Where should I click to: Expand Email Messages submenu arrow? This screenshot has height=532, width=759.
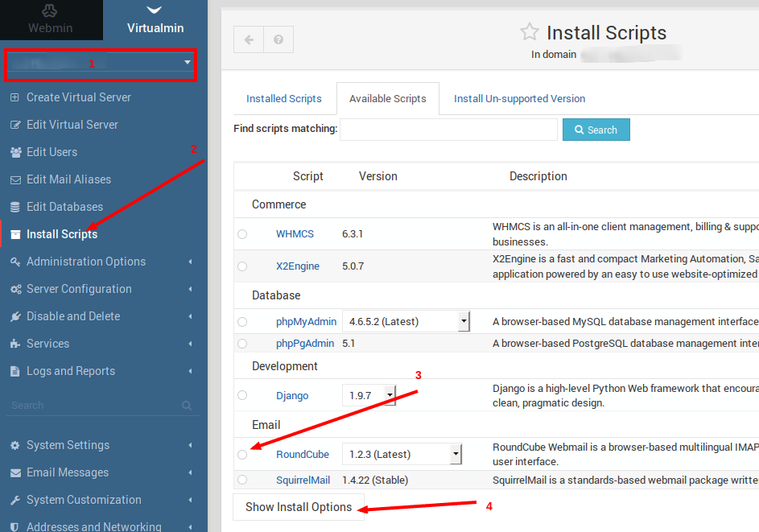(x=190, y=472)
